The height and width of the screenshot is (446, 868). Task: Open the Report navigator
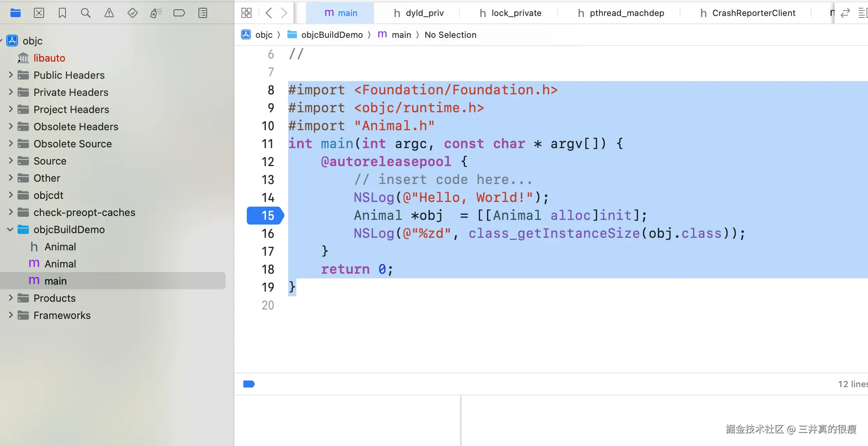click(203, 13)
